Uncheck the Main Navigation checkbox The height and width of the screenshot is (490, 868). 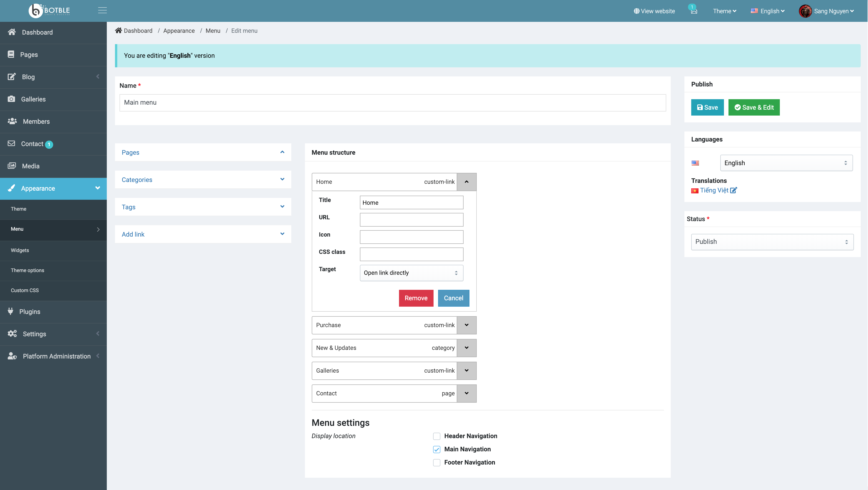436,449
